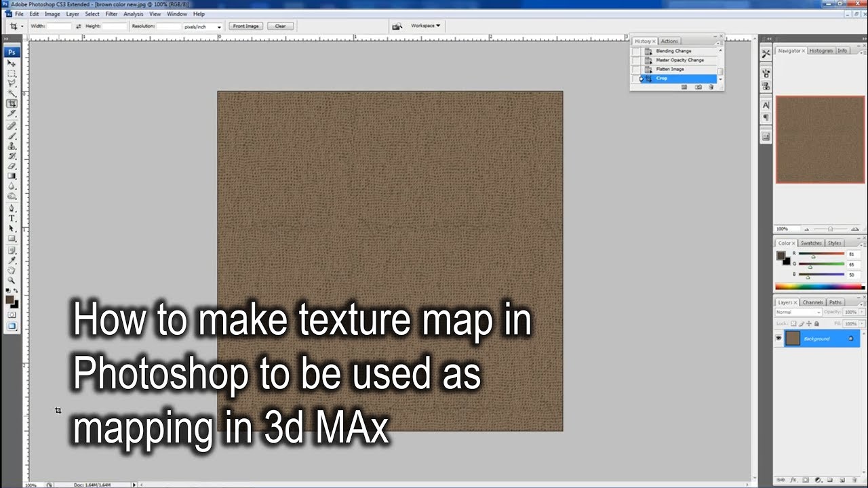Select the Move tool

coord(12,63)
